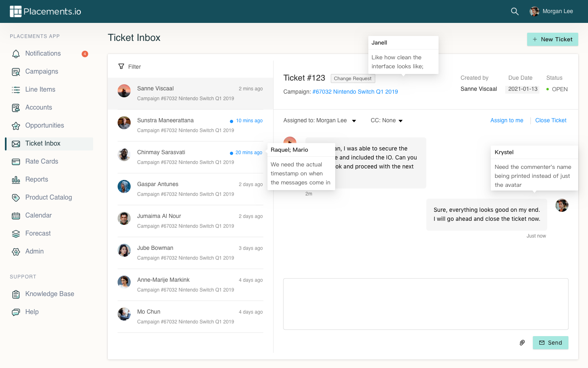Open the Calendar sidebar icon

16,215
